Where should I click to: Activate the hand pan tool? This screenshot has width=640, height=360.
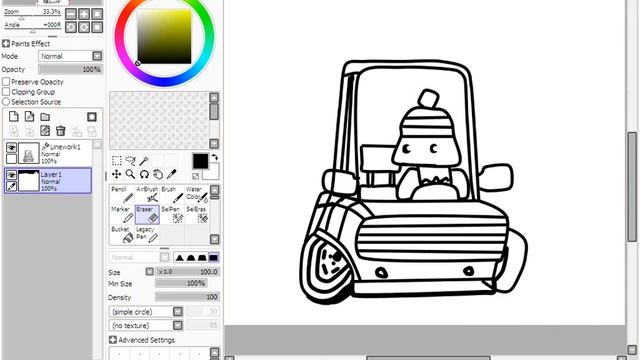(x=158, y=174)
